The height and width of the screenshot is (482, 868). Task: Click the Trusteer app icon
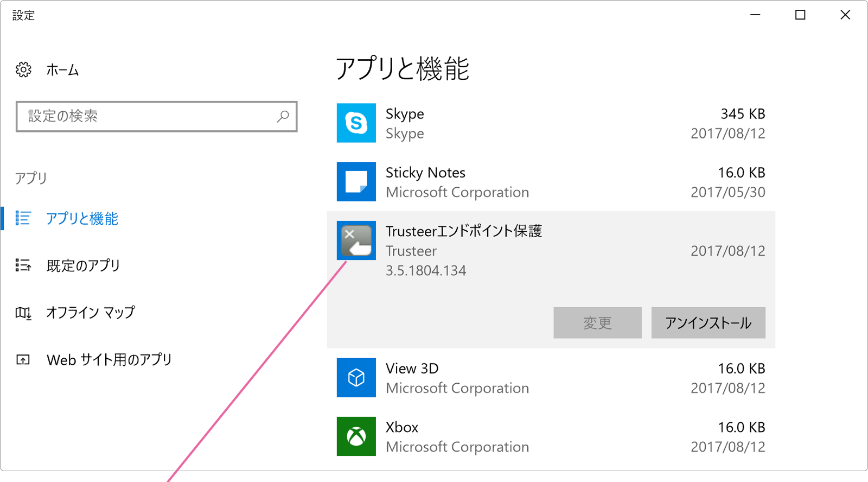[356, 240]
